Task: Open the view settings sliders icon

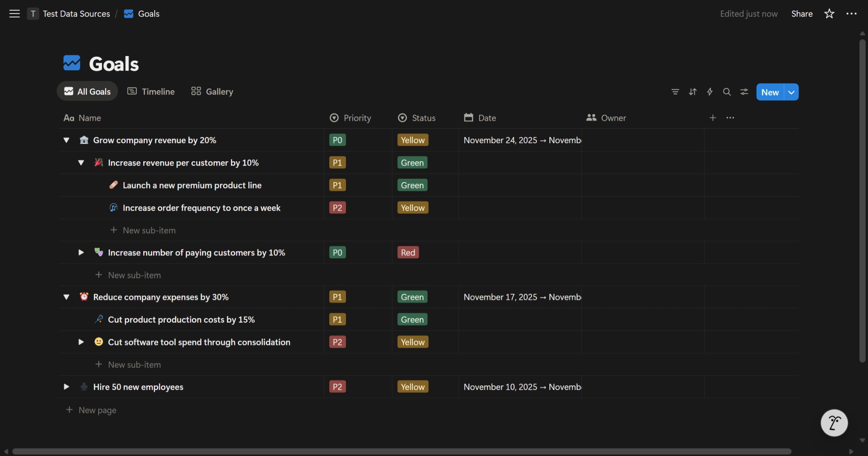Action: 744,92
